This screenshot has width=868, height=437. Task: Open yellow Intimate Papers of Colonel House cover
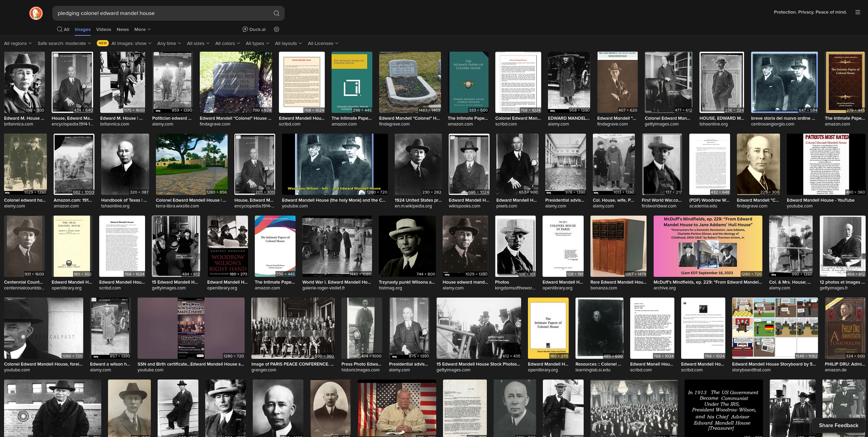[548, 328]
